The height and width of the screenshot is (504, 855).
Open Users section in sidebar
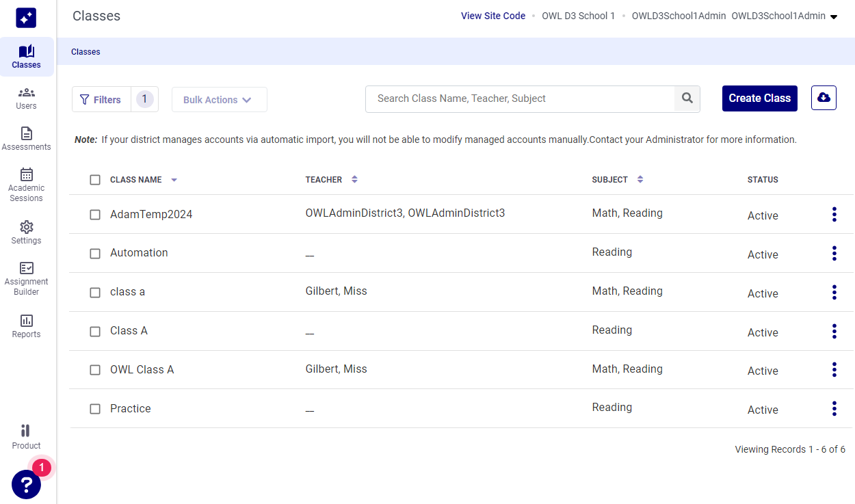click(26, 98)
